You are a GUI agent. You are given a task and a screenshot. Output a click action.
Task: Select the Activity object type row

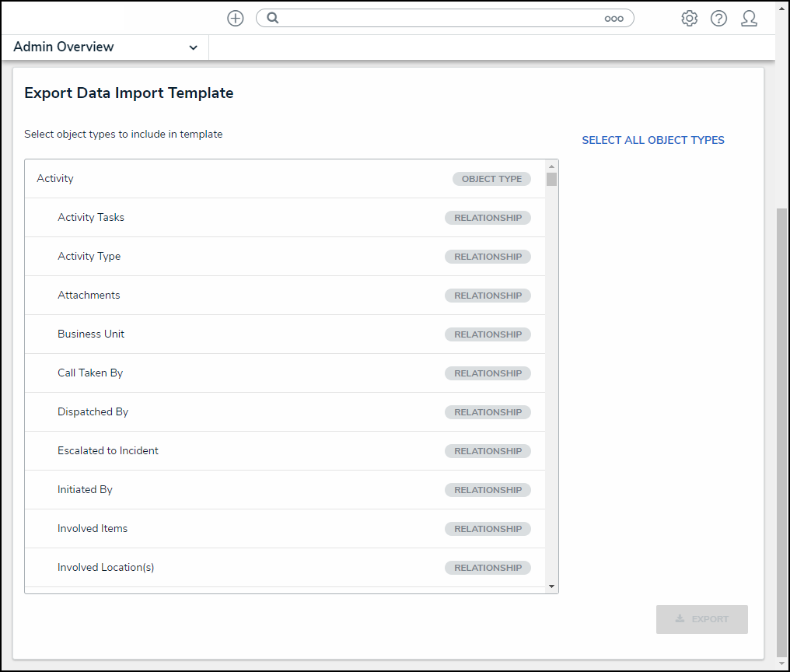click(233, 178)
